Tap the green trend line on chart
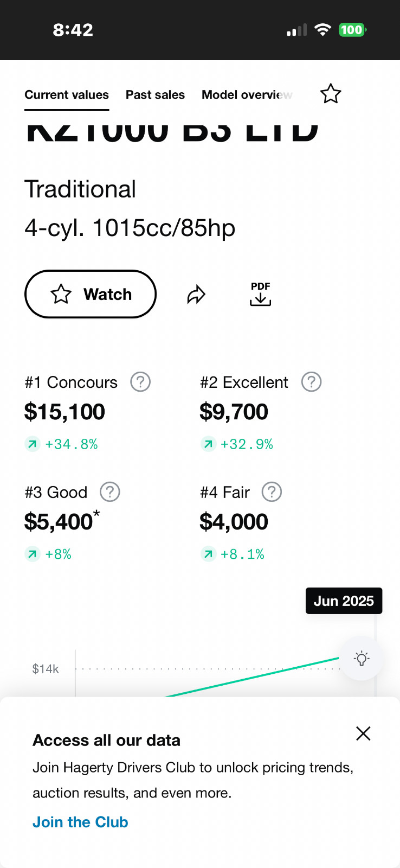The height and width of the screenshot is (868, 400). (x=255, y=677)
